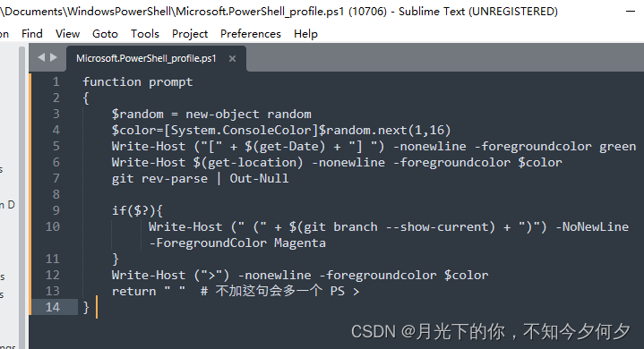Open the Help menu

(x=305, y=34)
